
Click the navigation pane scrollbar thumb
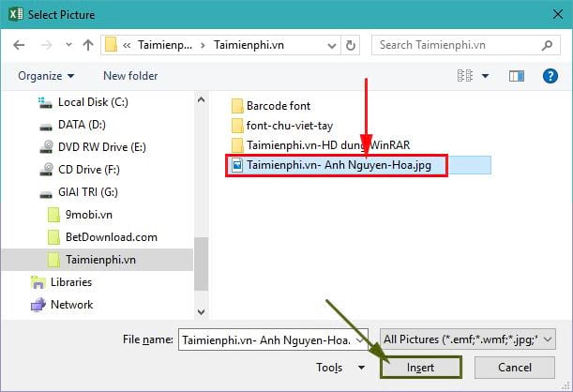click(201, 264)
